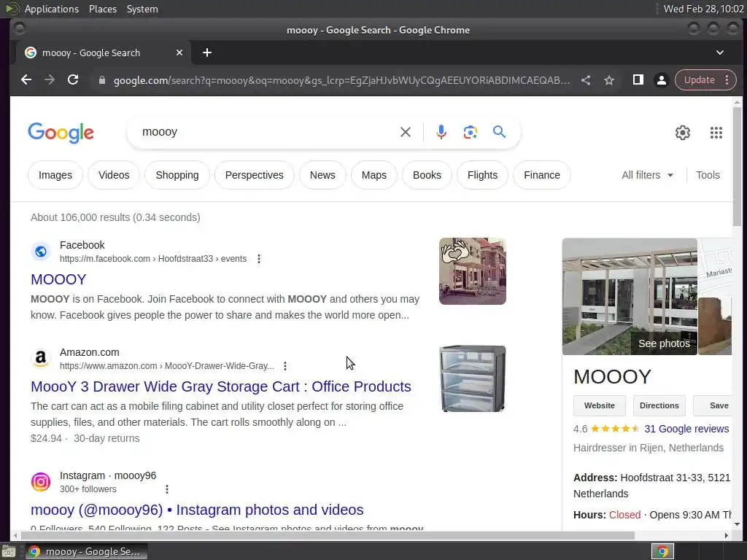Select the Finance filter

(x=542, y=175)
